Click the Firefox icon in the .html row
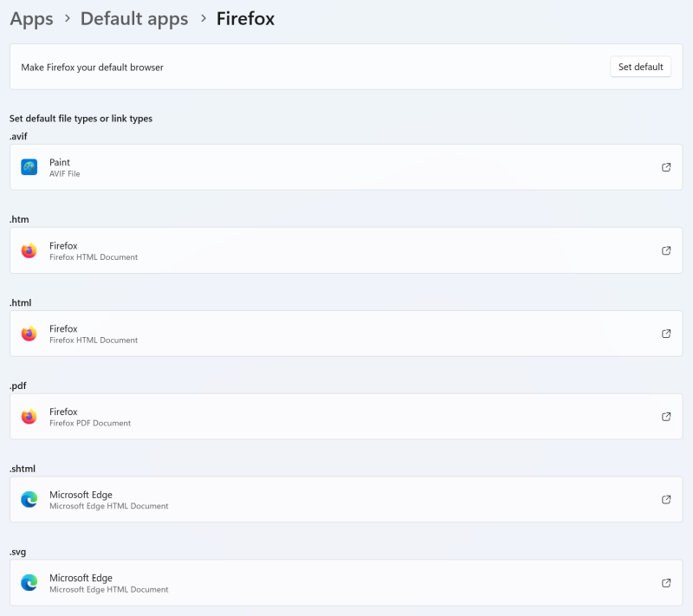Screen dimensions: 693x616 [x=29, y=334]
